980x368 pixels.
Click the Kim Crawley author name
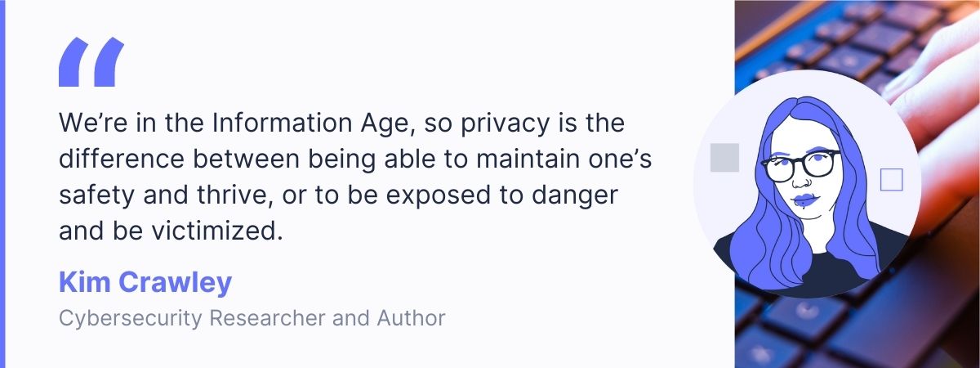[145, 283]
